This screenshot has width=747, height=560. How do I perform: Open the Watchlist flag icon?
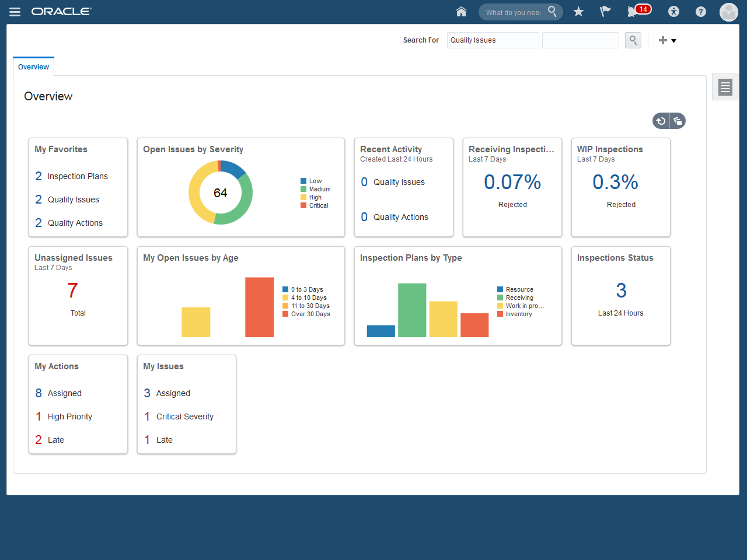pyautogui.click(x=605, y=12)
